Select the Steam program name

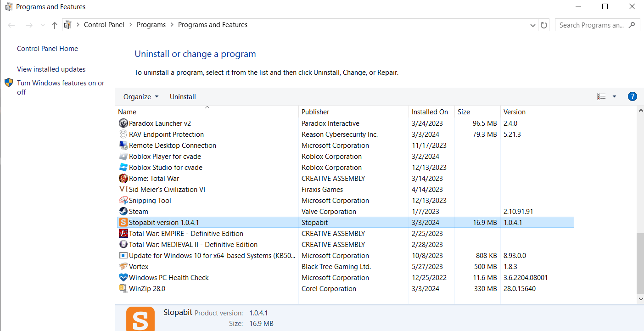point(138,211)
